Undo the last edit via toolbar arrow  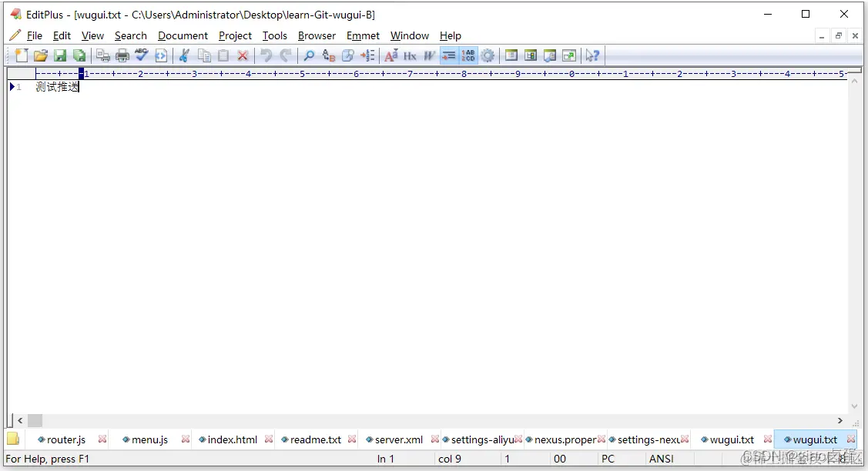click(x=266, y=55)
